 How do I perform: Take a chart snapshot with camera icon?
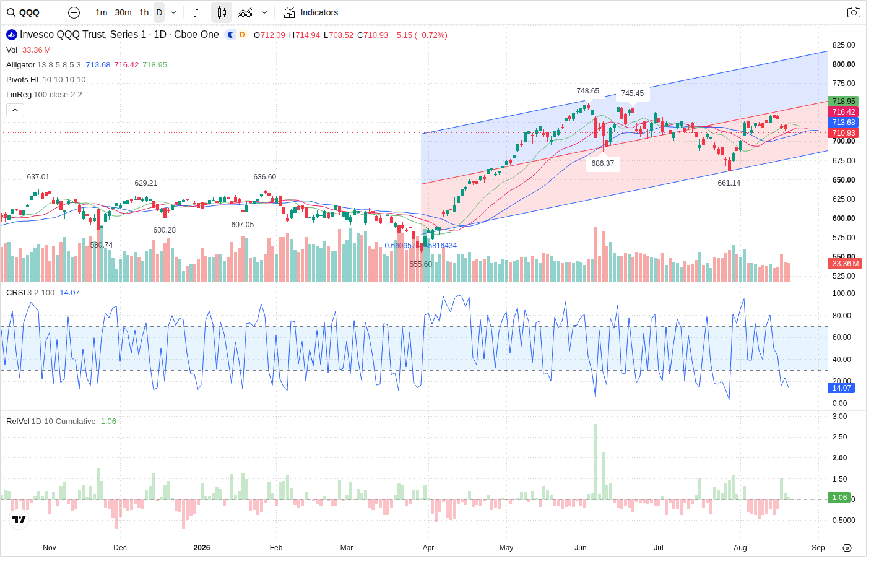[x=854, y=12]
